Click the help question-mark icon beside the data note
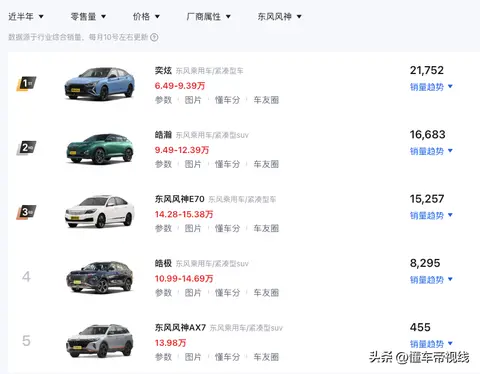The height and width of the screenshot is (374, 480). click(x=154, y=37)
